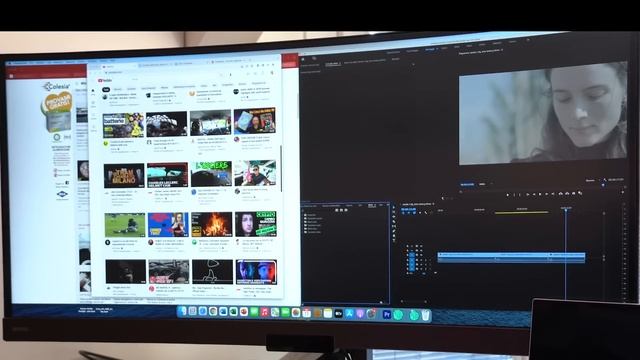Launch Safari from the Dock
Image resolution: width=640 pixels, height=360 pixels.
[203, 312]
